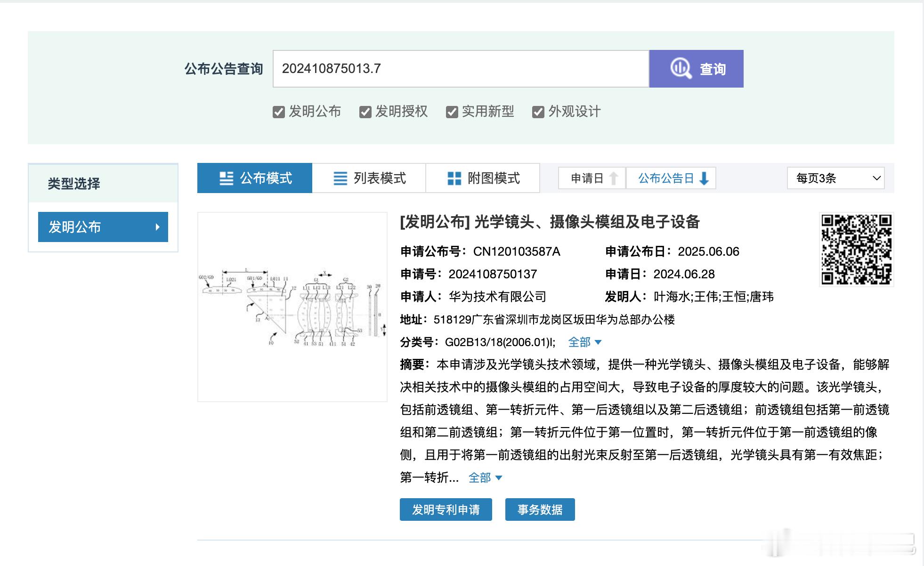Uncheck the 发明公布 checkbox

click(x=278, y=112)
